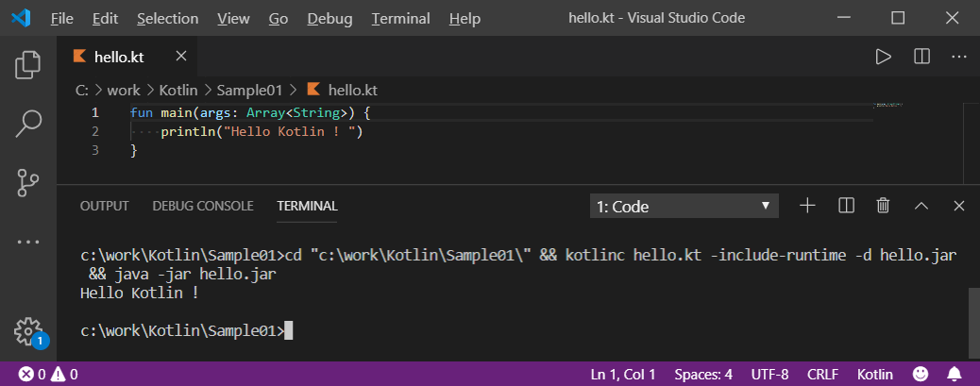
Task: Click line number 3 in editor gutter
Action: point(95,150)
